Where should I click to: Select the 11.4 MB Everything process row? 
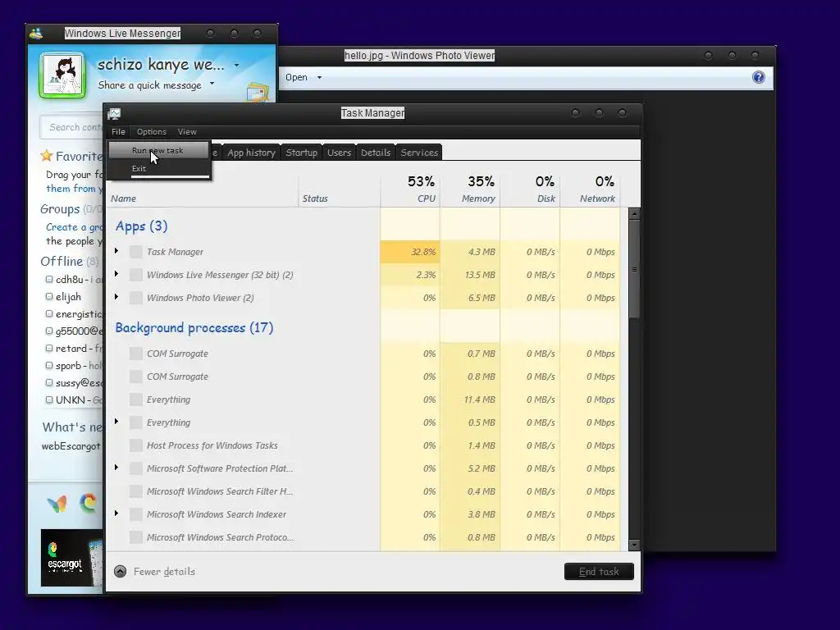pyautogui.click(x=365, y=399)
